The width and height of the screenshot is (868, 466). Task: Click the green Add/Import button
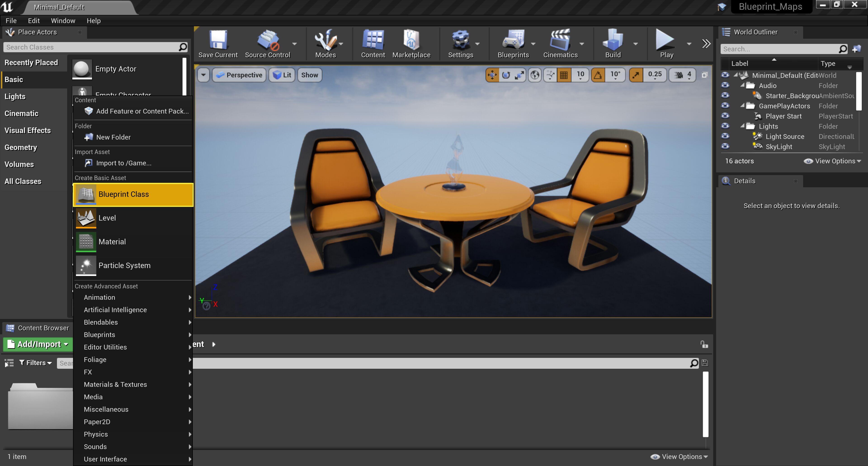click(x=38, y=344)
